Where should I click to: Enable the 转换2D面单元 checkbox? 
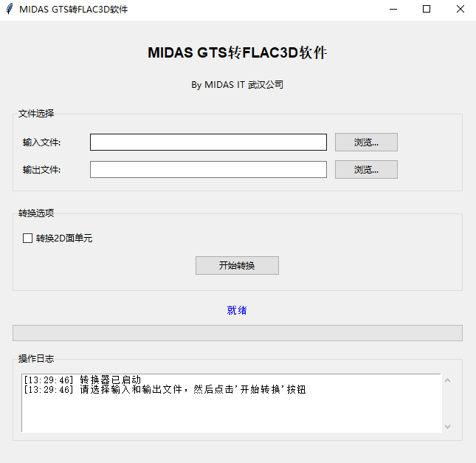tap(27, 239)
